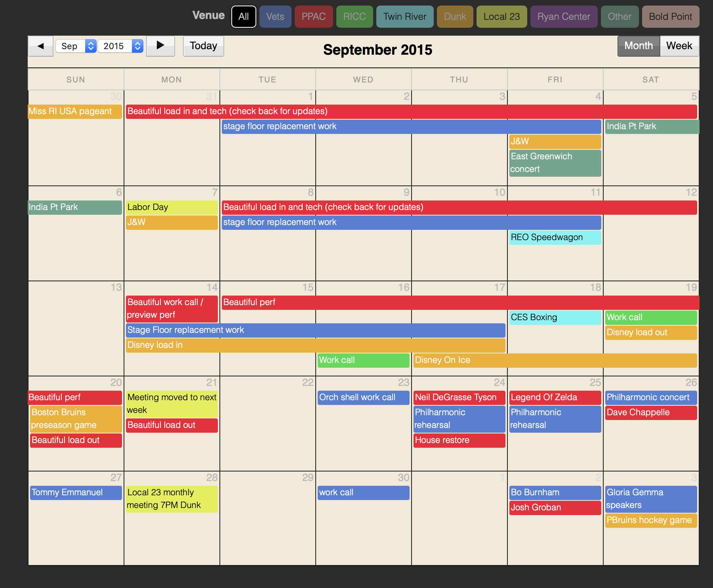
Task: Filter by RICC venue
Action: pyautogui.click(x=355, y=17)
